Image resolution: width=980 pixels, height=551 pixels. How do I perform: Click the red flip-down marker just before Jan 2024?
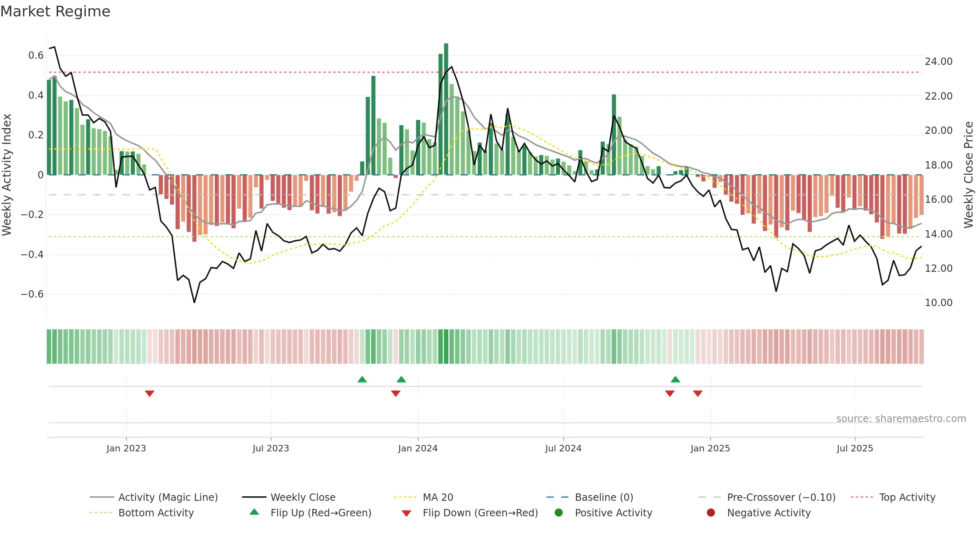(396, 393)
